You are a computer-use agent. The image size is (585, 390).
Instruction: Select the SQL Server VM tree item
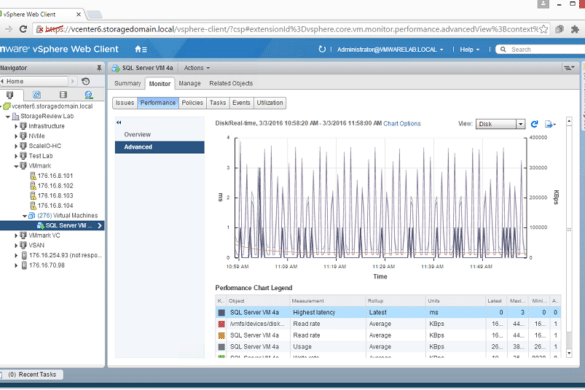click(x=52, y=225)
